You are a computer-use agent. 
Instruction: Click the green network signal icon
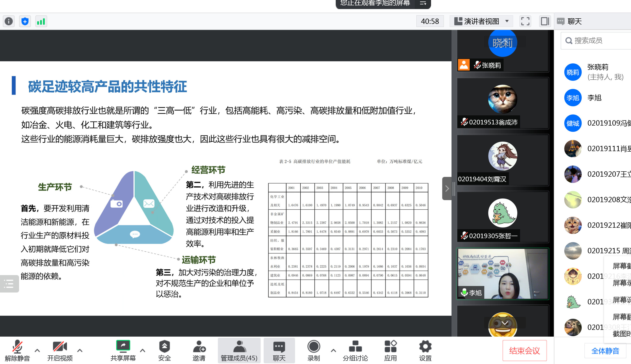pos(41,21)
